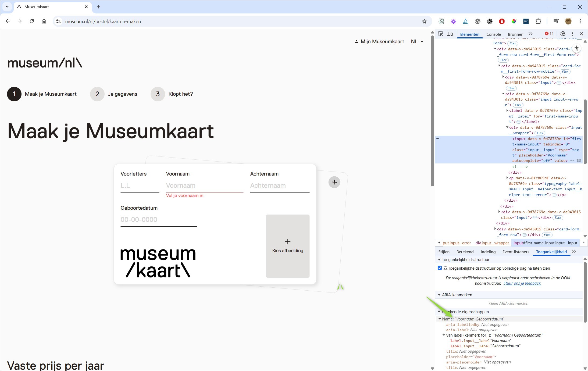The width and height of the screenshot is (588, 371).
Task: Click the Geboortedatum input field
Action: tap(159, 220)
